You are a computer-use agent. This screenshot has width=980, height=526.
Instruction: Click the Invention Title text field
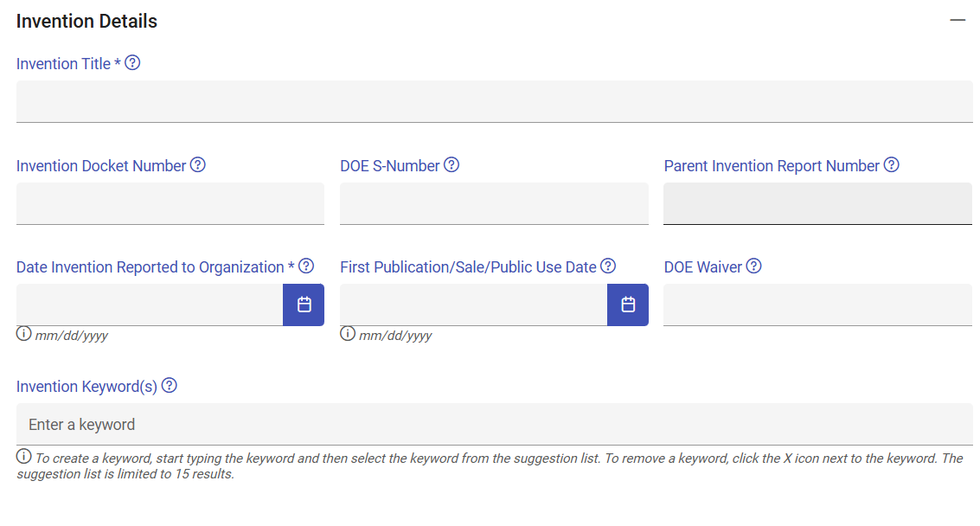(494, 101)
